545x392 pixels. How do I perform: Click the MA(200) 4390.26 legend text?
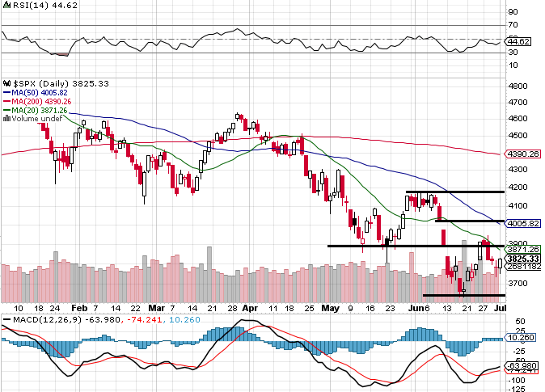41,102
